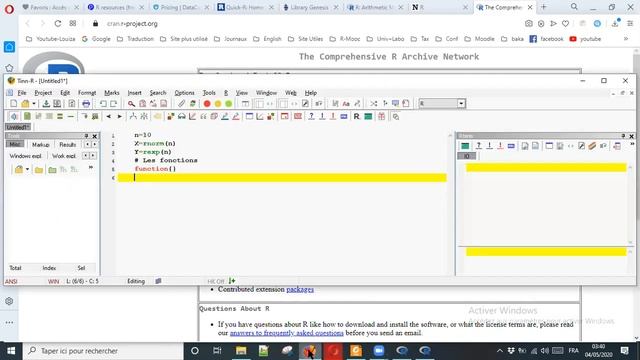Click the yellow circle toolbar button
The width and height of the screenshot is (640, 360).
pyautogui.click(x=218, y=104)
